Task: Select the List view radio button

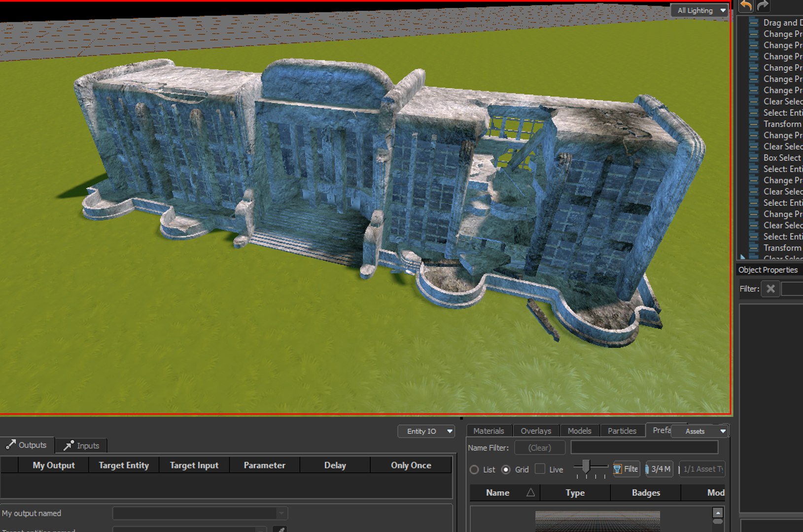Action: [474, 469]
